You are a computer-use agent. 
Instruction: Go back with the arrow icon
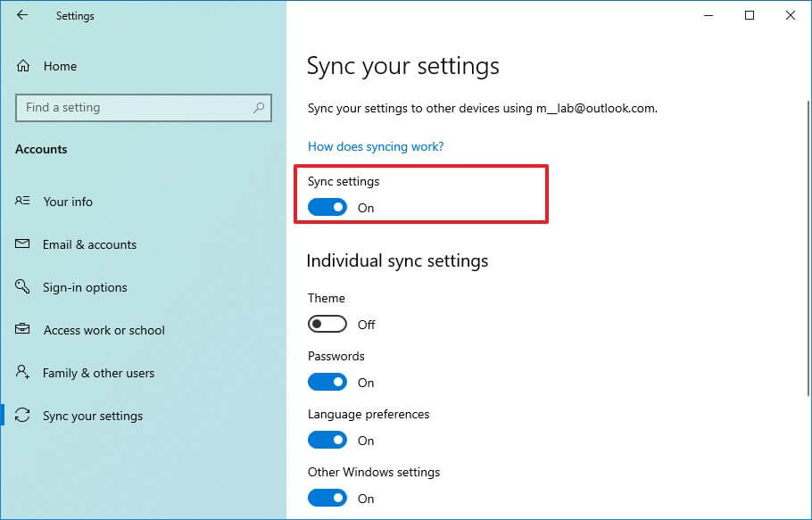(x=21, y=15)
